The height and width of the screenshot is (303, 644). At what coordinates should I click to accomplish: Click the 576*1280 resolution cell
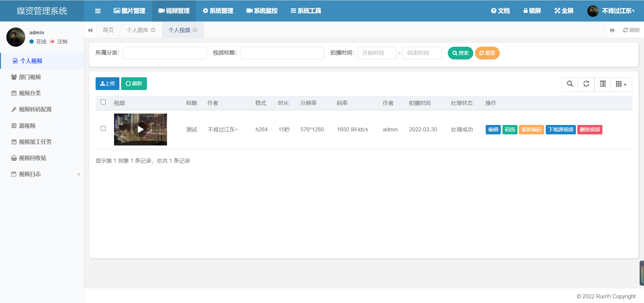[x=312, y=130]
